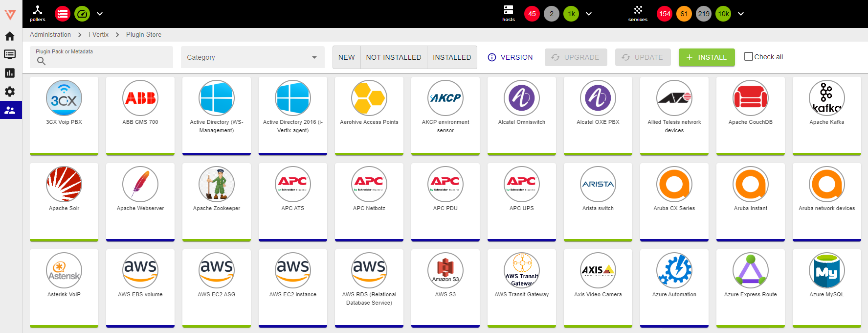Click the UPGRADE button
Screen dimensions: 868x333
coord(576,57)
